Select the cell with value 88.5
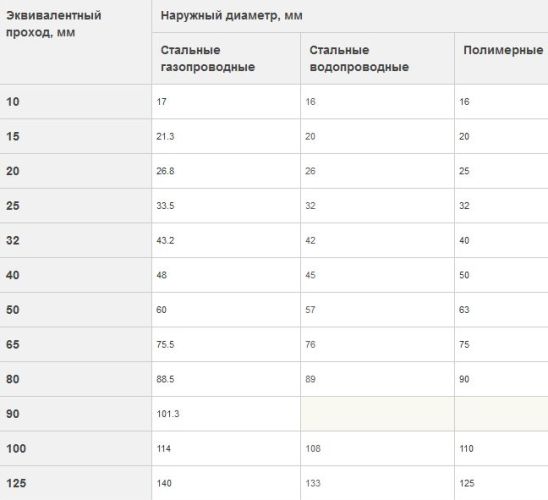This screenshot has width=548, height=500. pos(226,379)
